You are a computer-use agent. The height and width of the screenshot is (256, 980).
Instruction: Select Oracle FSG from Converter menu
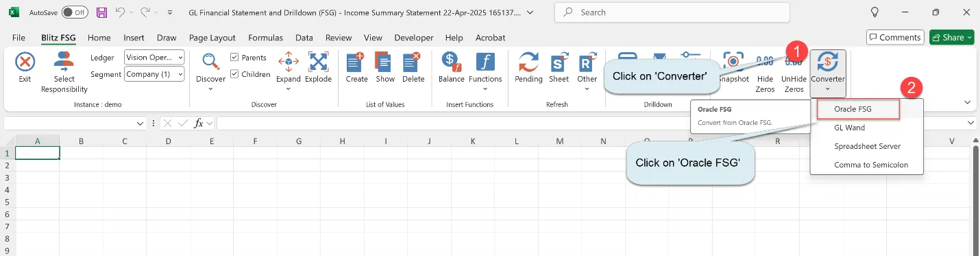coord(853,108)
